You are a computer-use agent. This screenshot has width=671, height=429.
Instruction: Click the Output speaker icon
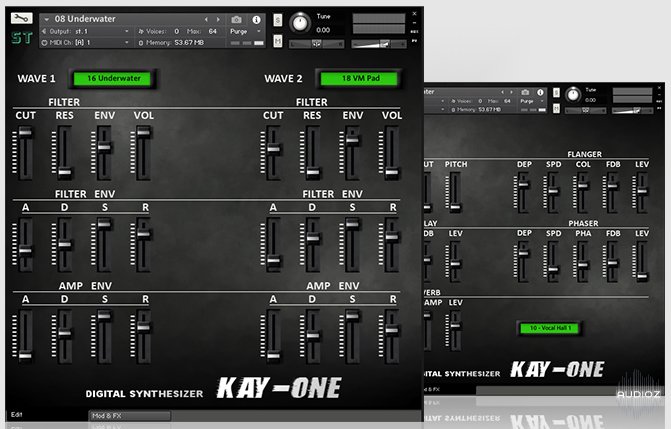point(44,31)
